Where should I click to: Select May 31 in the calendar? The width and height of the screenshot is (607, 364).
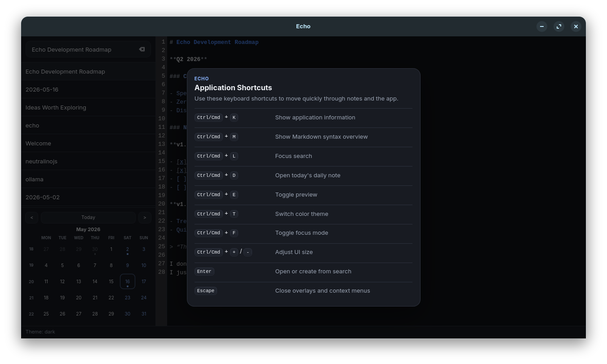point(144,314)
